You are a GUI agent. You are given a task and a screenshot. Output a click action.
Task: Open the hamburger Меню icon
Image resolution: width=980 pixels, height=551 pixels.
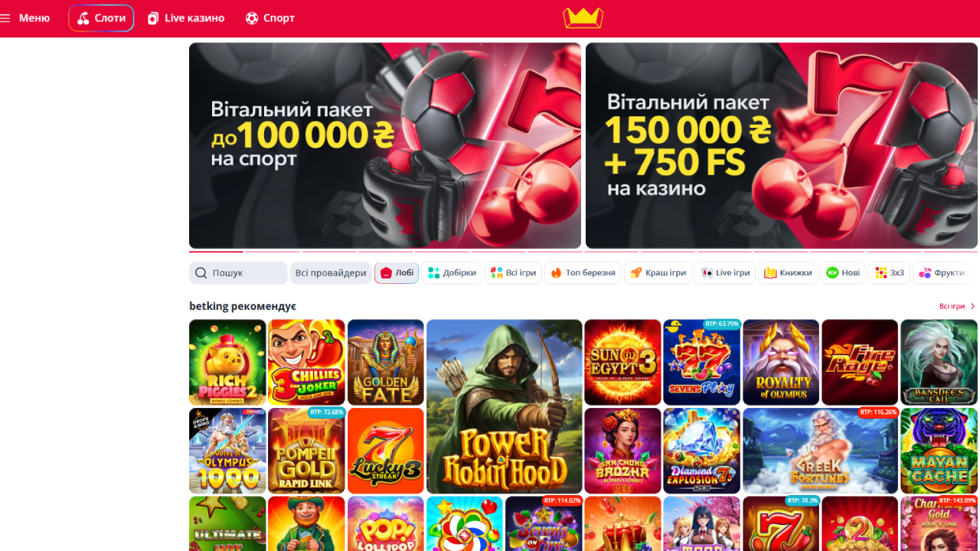(5, 18)
